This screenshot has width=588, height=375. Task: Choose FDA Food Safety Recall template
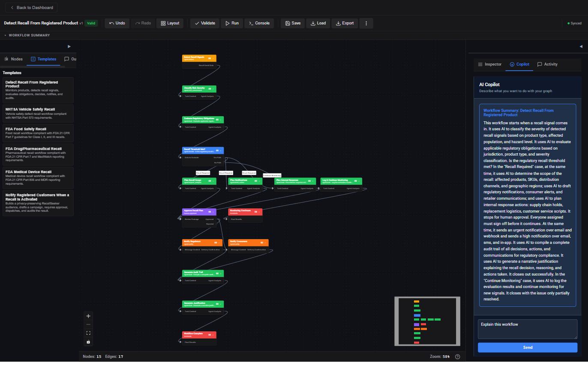point(38,133)
